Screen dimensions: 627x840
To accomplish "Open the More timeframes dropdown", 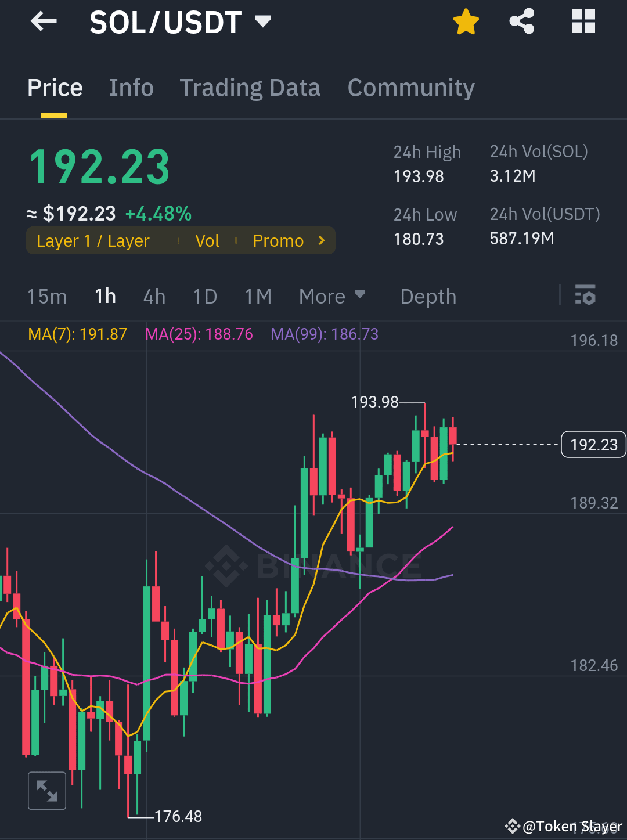I will click(x=332, y=296).
